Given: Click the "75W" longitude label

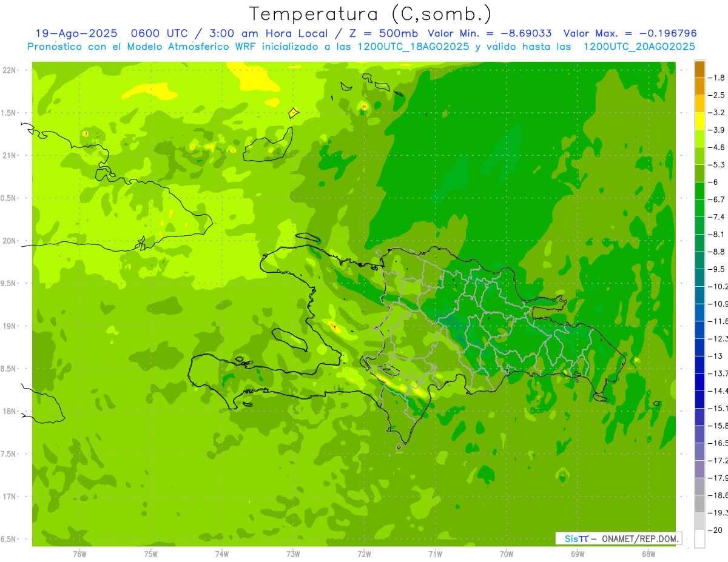Looking at the screenshot, I should tap(151, 554).
